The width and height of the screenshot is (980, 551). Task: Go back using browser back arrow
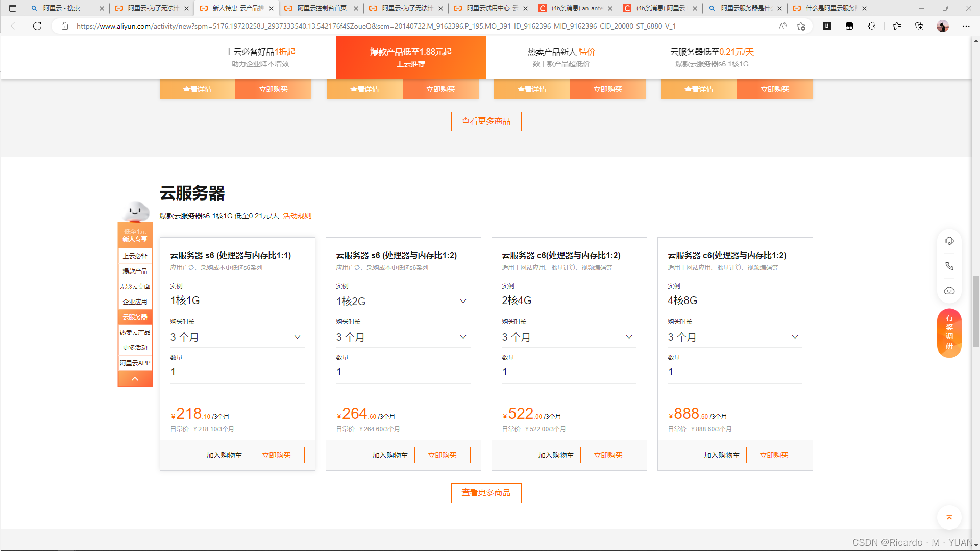click(x=15, y=26)
